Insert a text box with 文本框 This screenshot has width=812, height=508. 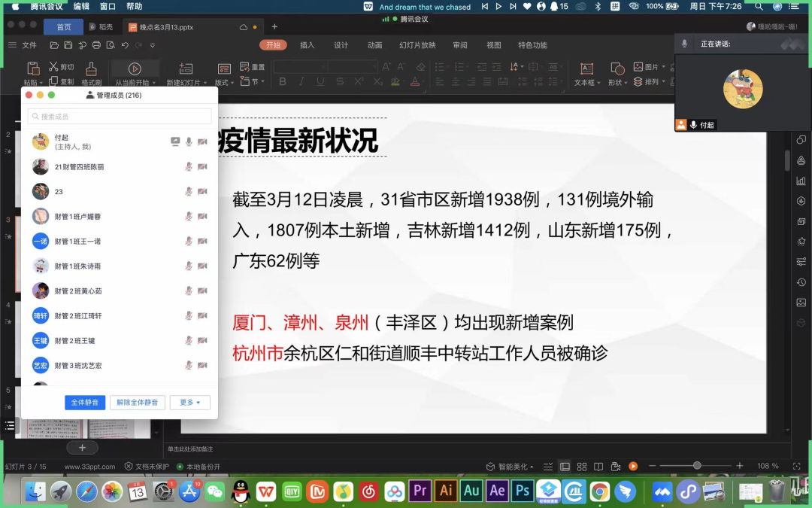point(586,73)
